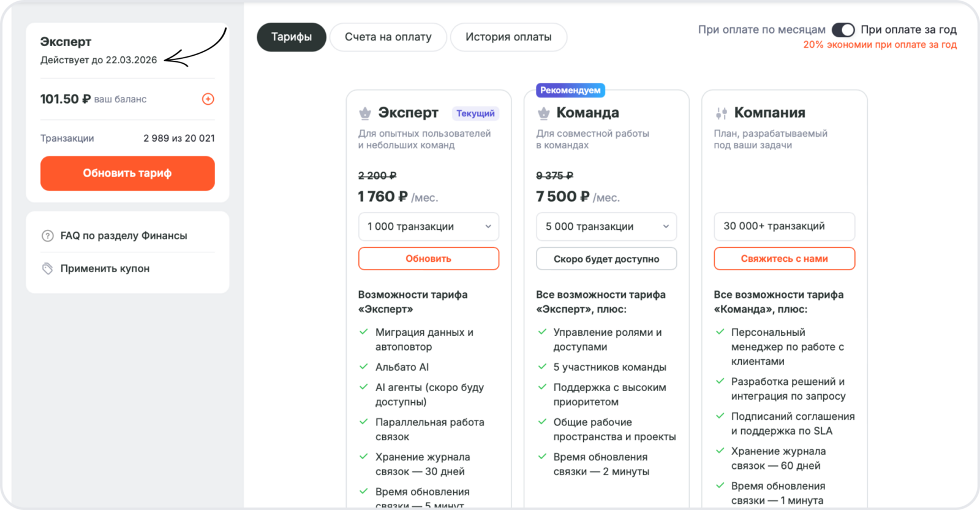Select the Тарифы tab

click(292, 37)
